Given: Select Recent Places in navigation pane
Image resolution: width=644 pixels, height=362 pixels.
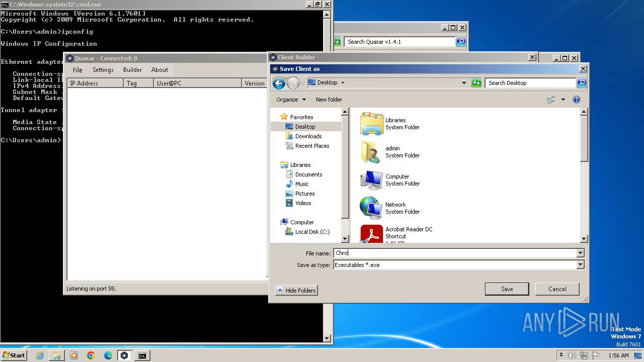Looking at the screenshot, I should [312, 146].
